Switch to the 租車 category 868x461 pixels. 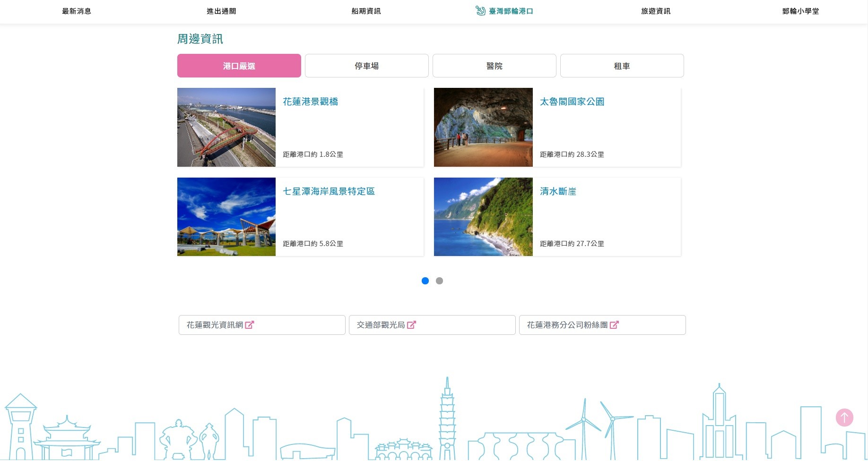tap(622, 65)
